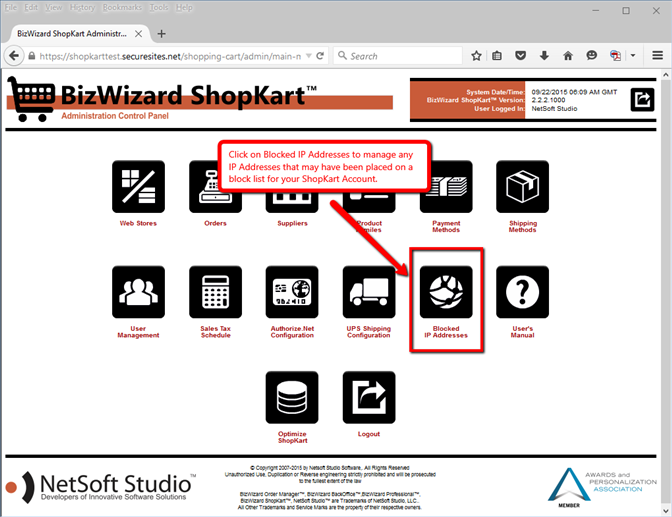Open the Edit menu
Image resolution: width=672 pixels, height=517 pixels.
[x=31, y=8]
